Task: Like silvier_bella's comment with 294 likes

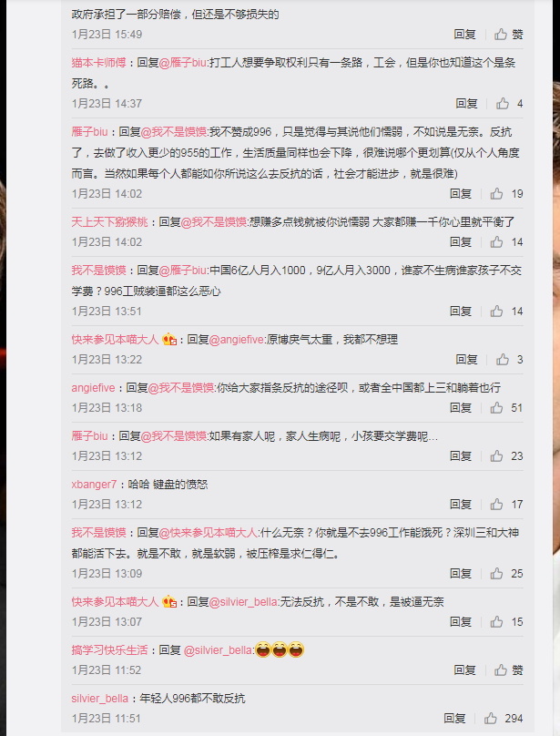Action: (x=491, y=719)
